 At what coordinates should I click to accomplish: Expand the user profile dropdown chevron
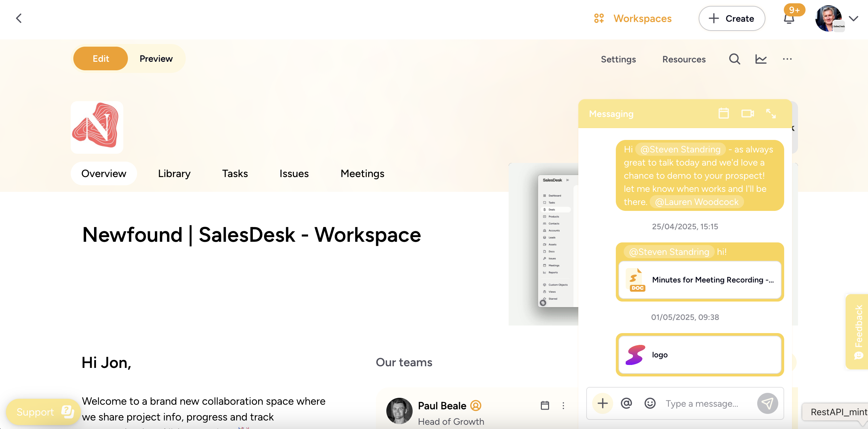click(853, 18)
